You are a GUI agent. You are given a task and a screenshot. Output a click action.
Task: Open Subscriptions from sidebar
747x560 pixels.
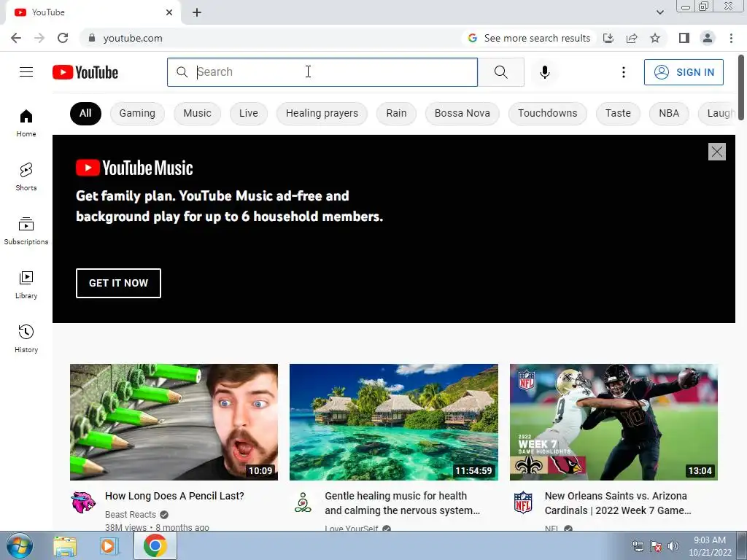[26, 230]
